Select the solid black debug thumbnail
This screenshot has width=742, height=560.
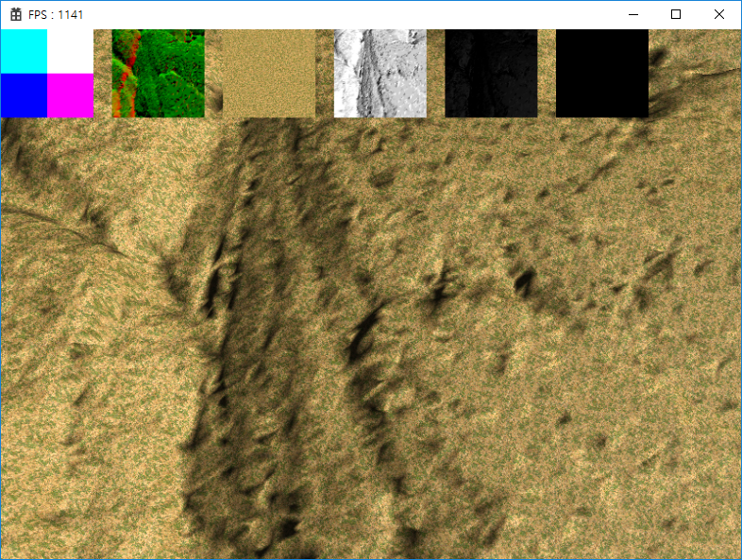pos(602,74)
